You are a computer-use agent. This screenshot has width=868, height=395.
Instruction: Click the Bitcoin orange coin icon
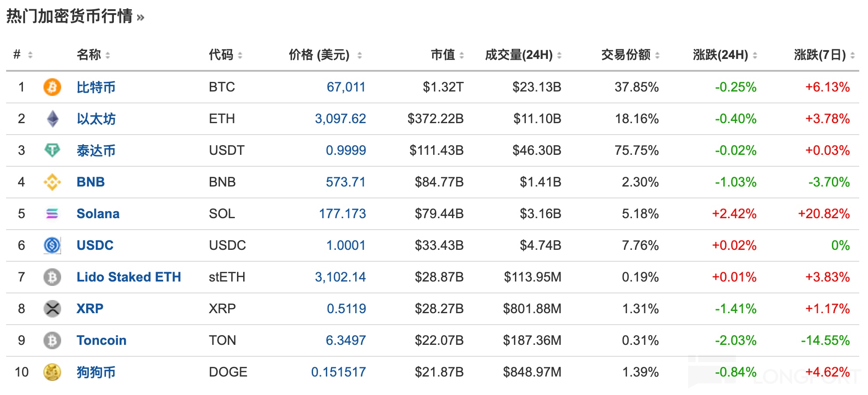(52, 87)
